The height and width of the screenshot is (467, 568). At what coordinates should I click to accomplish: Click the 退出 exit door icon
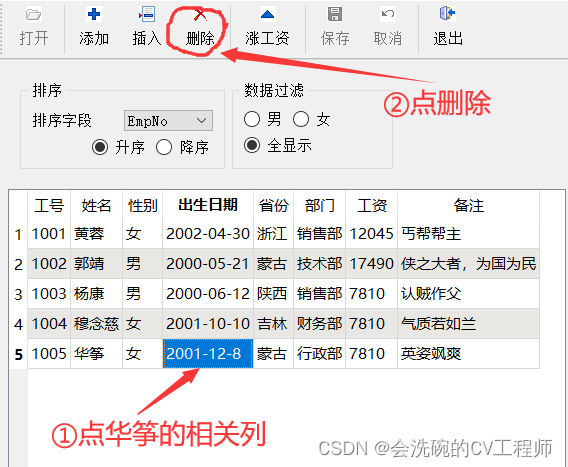pyautogui.click(x=447, y=14)
